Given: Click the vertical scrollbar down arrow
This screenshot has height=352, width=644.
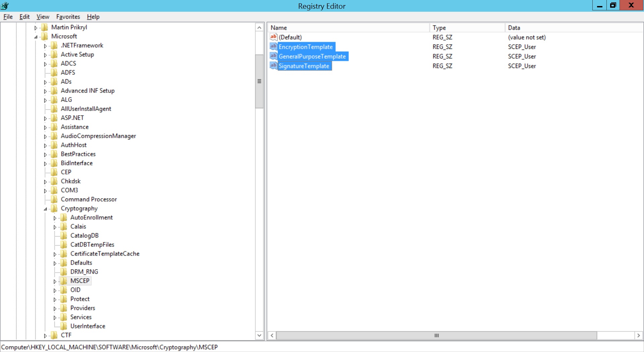Looking at the screenshot, I should pos(259,335).
